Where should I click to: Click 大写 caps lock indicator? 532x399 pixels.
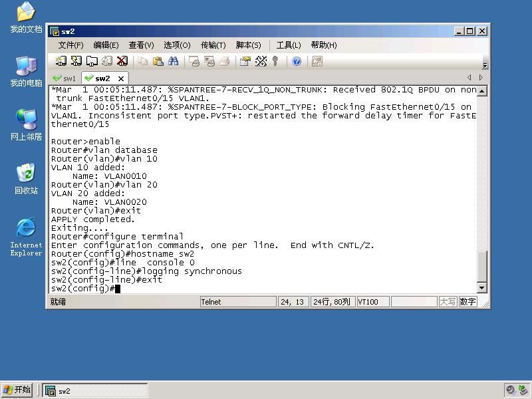click(448, 302)
